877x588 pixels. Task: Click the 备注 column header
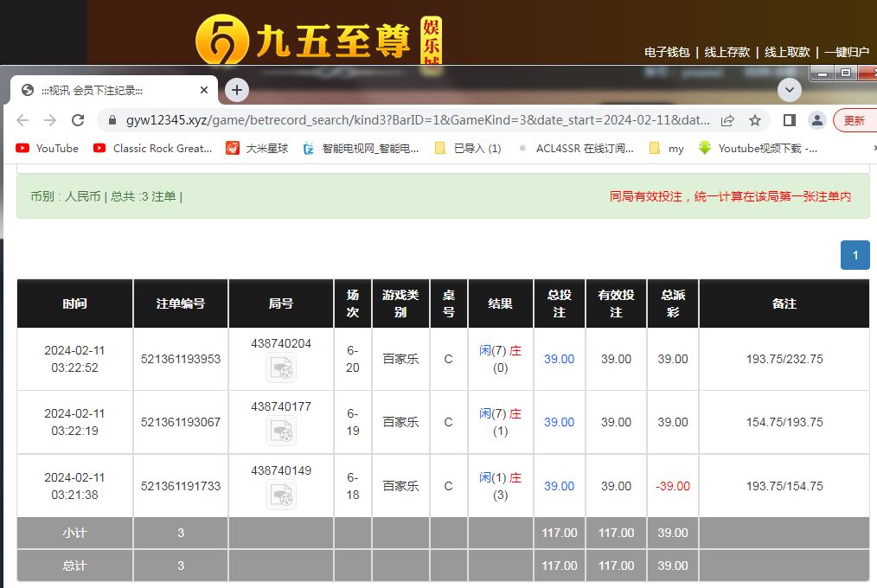[784, 304]
